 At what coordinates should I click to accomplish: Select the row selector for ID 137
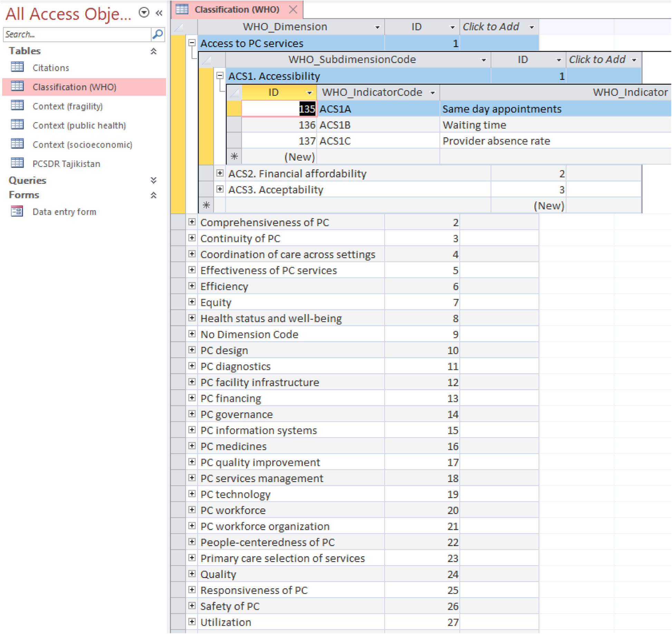coord(234,141)
